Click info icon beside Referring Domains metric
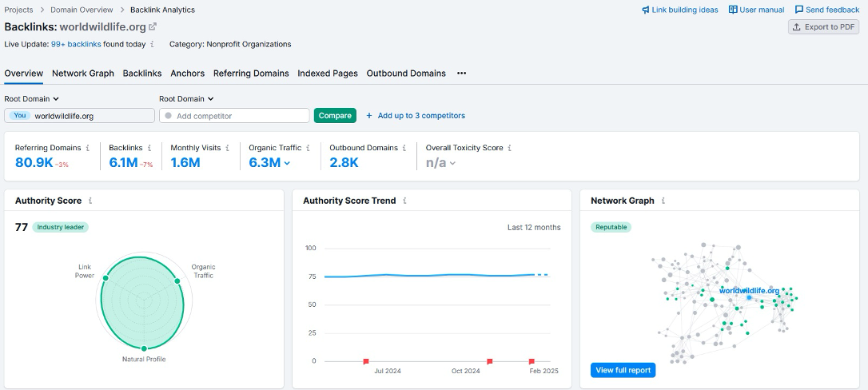This screenshot has height=390, width=868. tap(87, 148)
